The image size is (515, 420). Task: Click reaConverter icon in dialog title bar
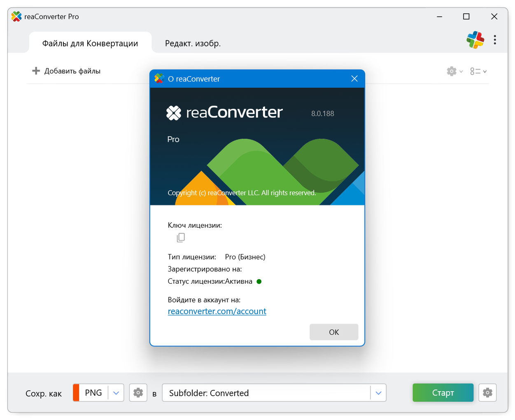[159, 78]
